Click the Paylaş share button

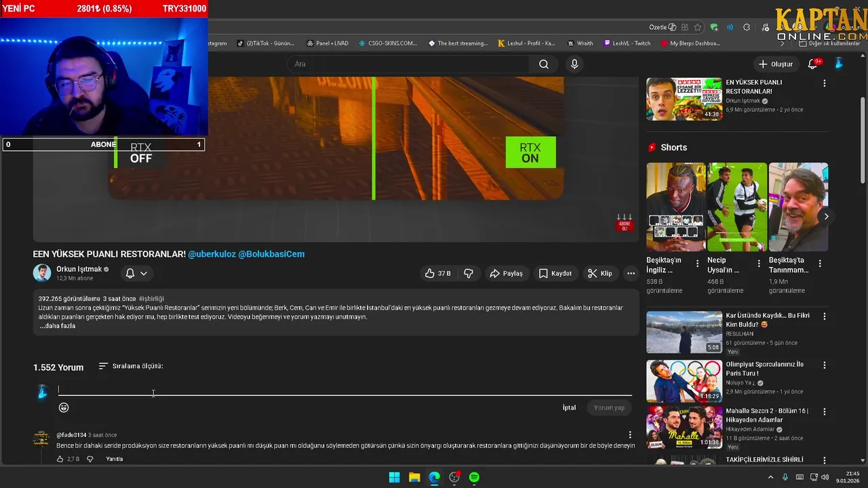[x=506, y=273]
